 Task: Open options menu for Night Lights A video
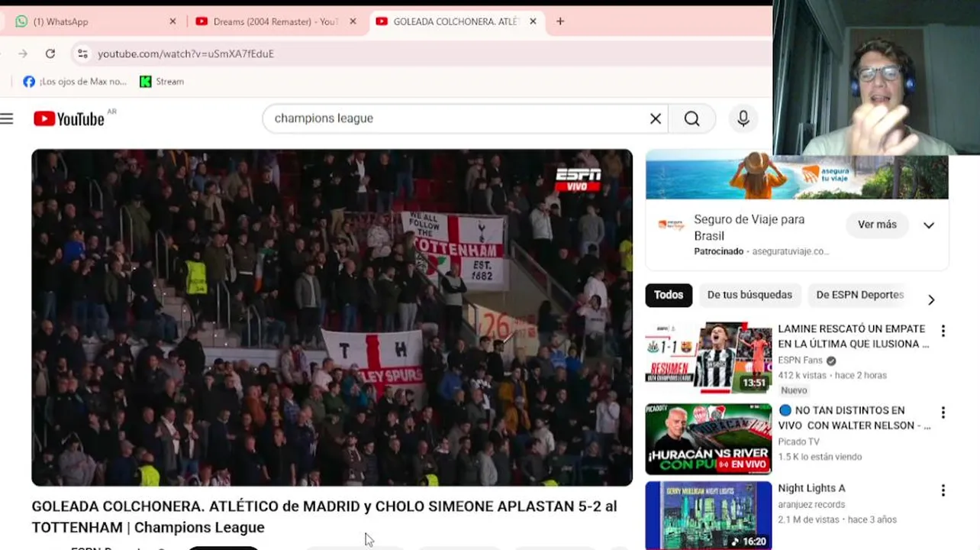[x=943, y=490]
